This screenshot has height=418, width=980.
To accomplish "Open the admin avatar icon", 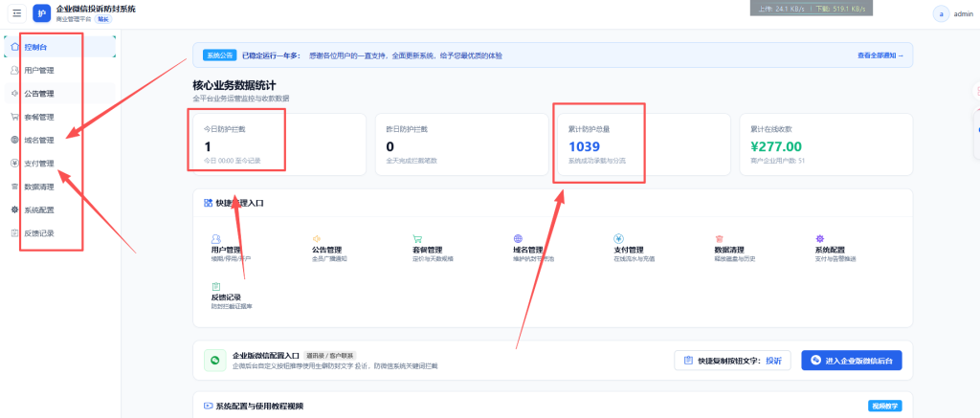I will (942, 13).
